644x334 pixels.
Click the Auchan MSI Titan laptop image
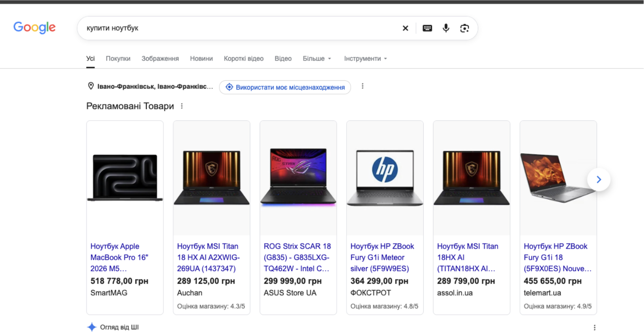[212, 177]
